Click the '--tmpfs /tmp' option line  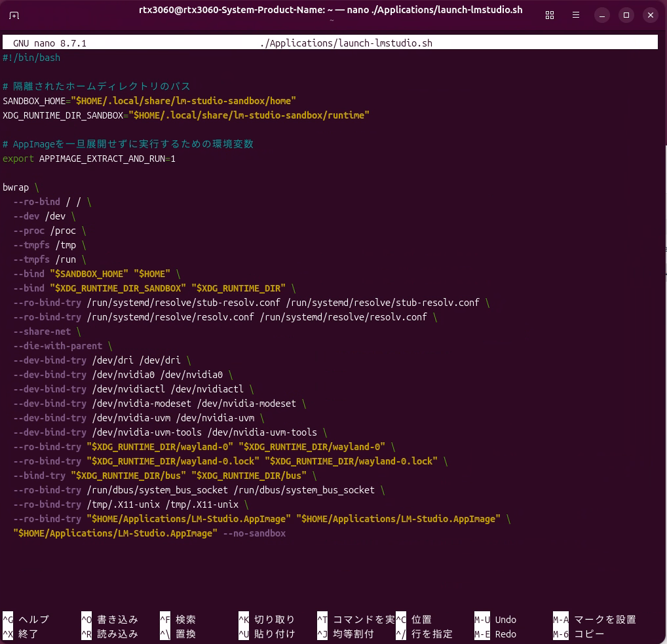[50, 246]
